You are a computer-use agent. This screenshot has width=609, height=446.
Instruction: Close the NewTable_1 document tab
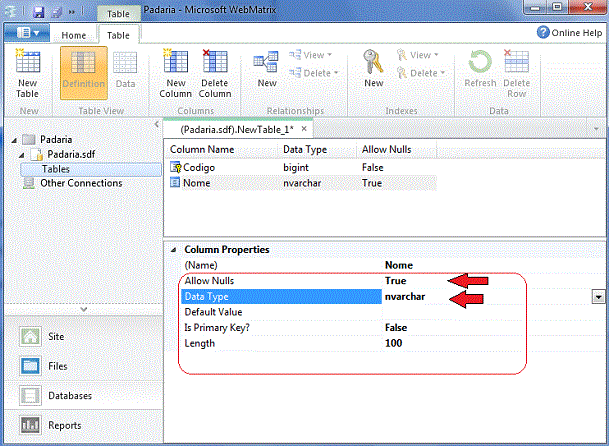click(x=304, y=129)
